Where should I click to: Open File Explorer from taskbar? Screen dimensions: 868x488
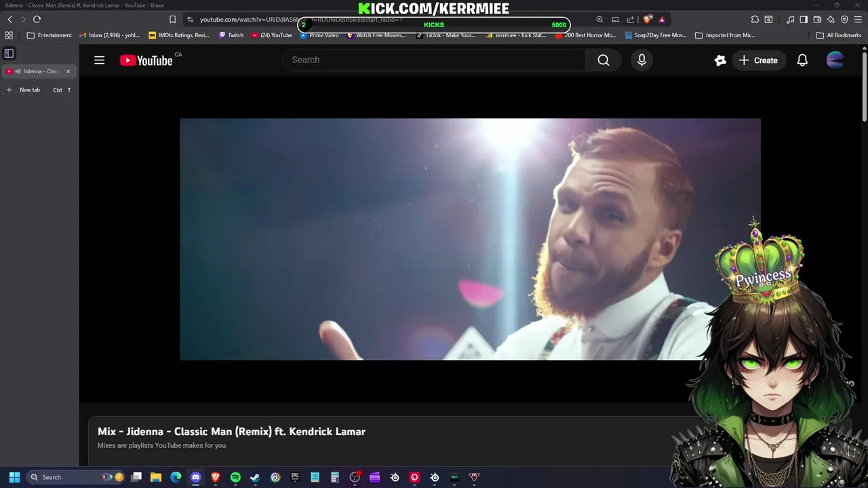click(x=156, y=477)
